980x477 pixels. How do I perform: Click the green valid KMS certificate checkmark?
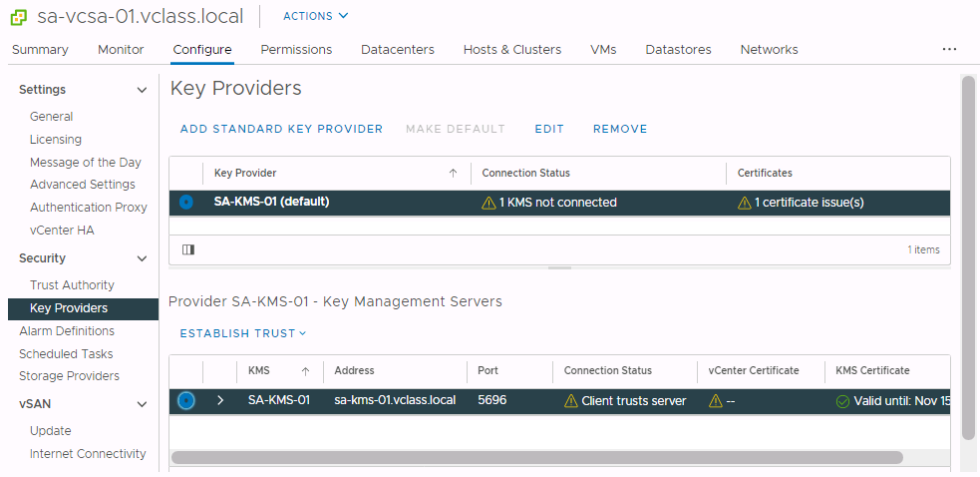point(842,401)
